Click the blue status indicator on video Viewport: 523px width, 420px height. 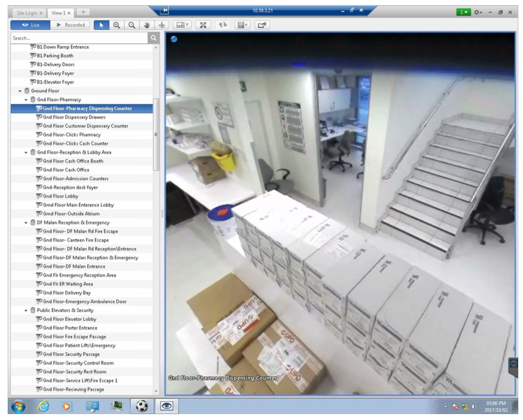click(x=174, y=40)
